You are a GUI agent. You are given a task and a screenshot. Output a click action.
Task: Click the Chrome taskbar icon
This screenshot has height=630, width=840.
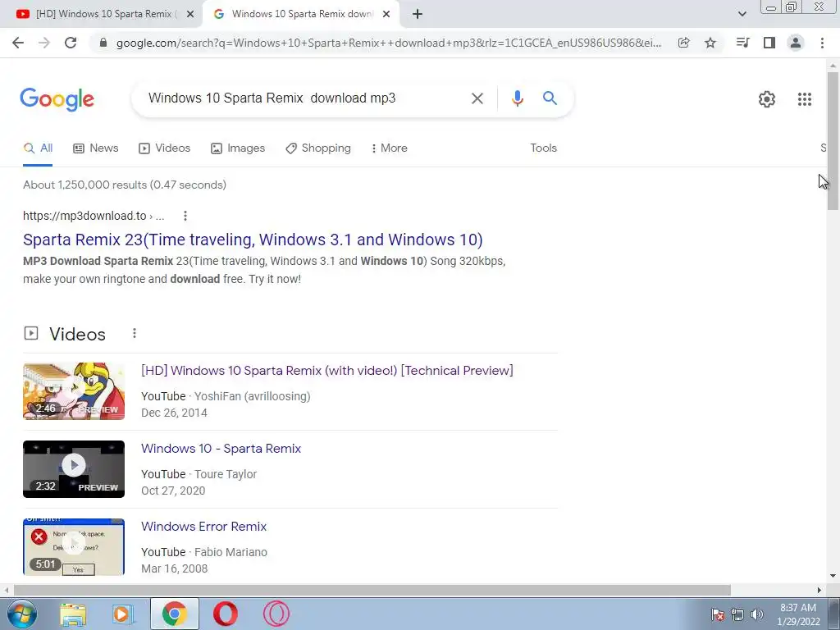pyautogui.click(x=174, y=614)
